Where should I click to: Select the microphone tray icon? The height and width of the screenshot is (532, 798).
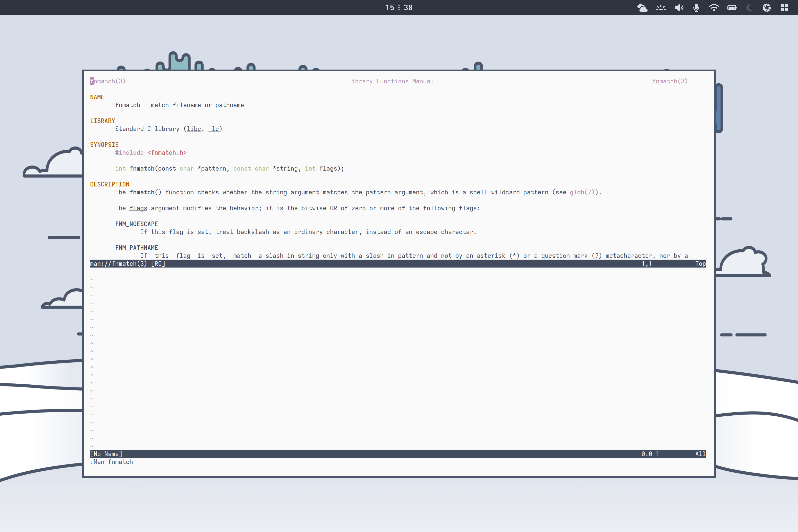tap(696, 7)
